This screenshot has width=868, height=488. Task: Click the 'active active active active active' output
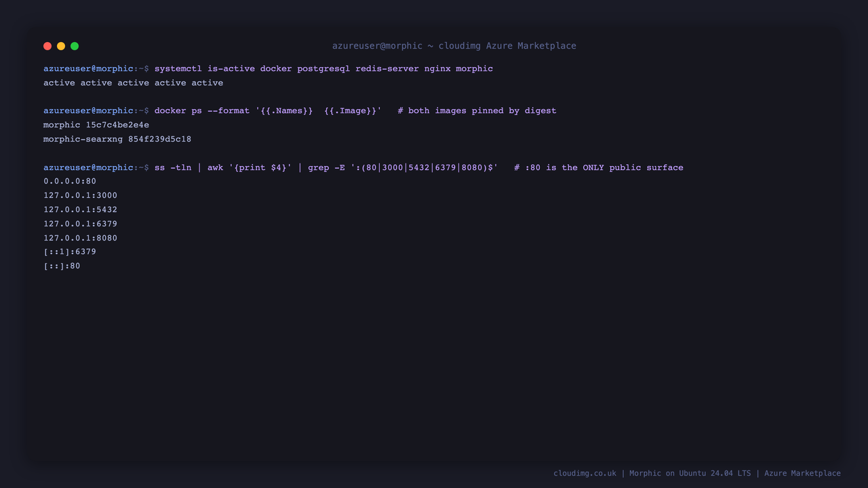133,83
